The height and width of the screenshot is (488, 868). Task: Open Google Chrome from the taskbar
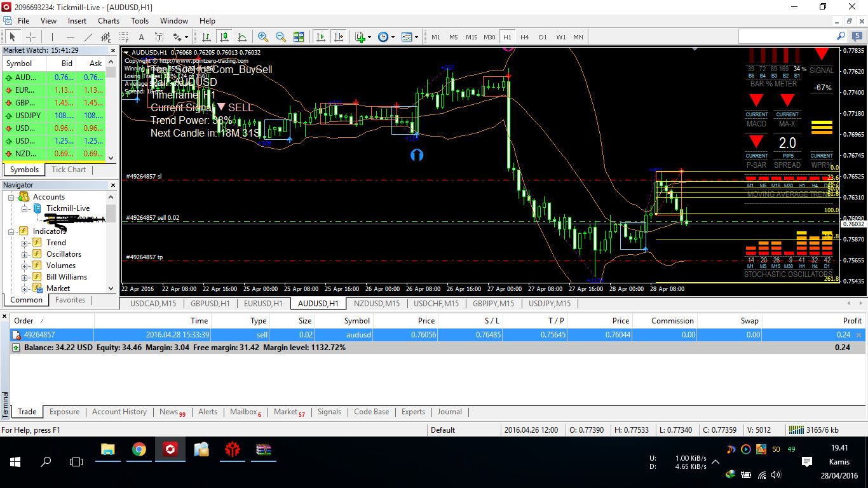(139, 450)
